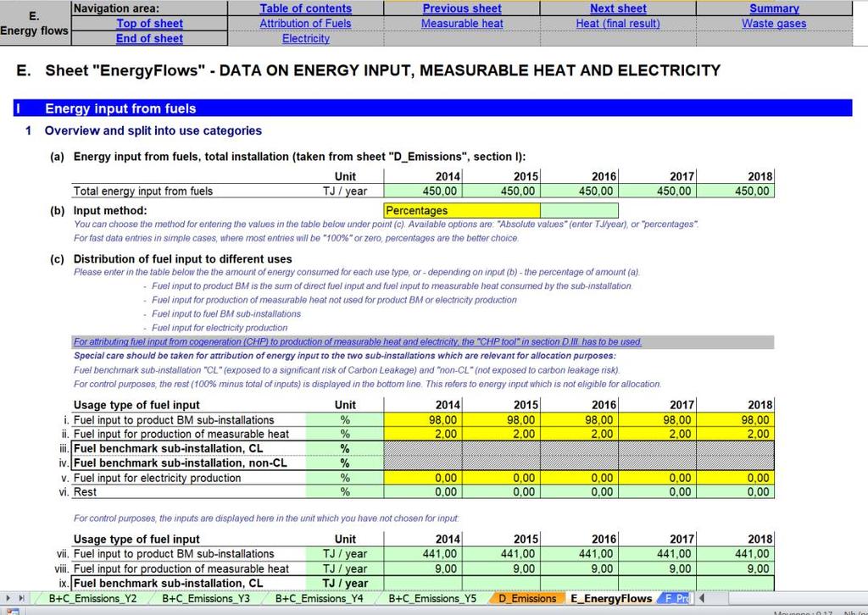Select 2015 Rest value 0,00 cell
Viewport: 868px width, 615px height.
pyautogui.click(x=501, y=491)
